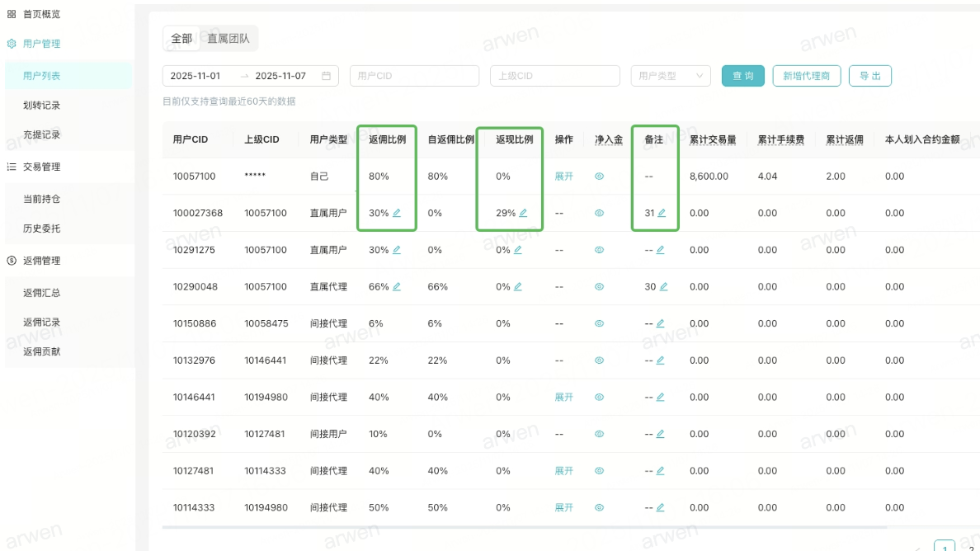Edit remark 30 for user 10290048
The height and width of the screenshot is (551, 980).
[x=663, y=287]
